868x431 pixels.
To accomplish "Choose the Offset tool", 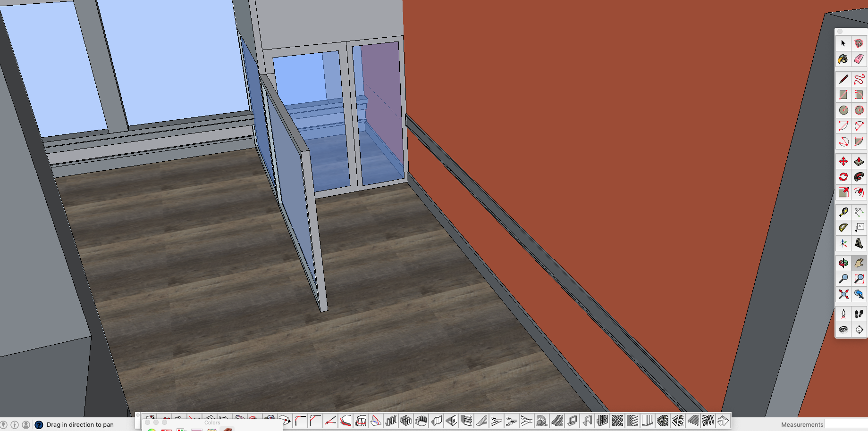I will point(859,192).
